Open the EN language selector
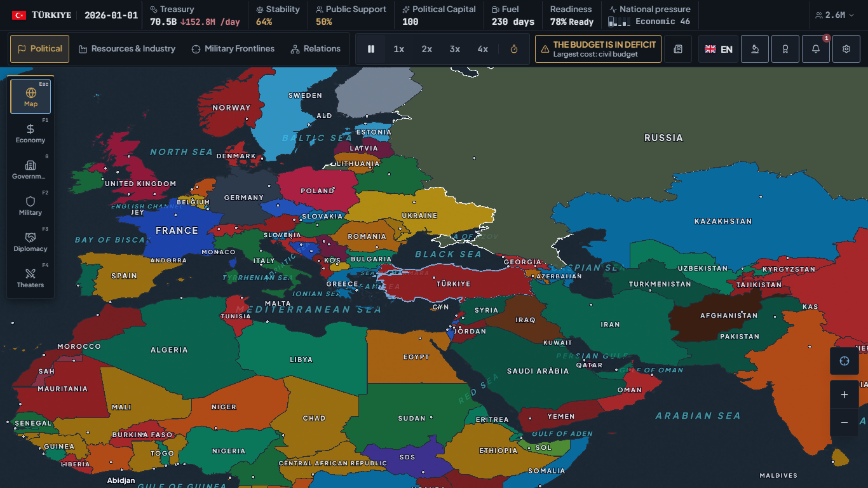Screen dimensions: 868x488 [719, 49]
